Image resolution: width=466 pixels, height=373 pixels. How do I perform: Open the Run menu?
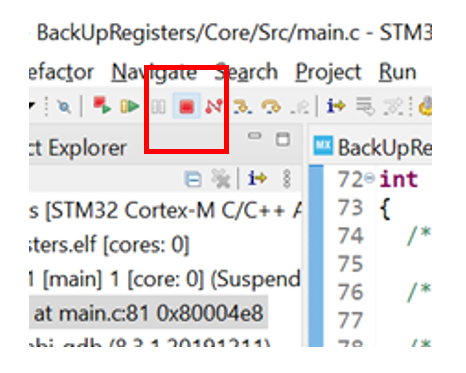398,72
